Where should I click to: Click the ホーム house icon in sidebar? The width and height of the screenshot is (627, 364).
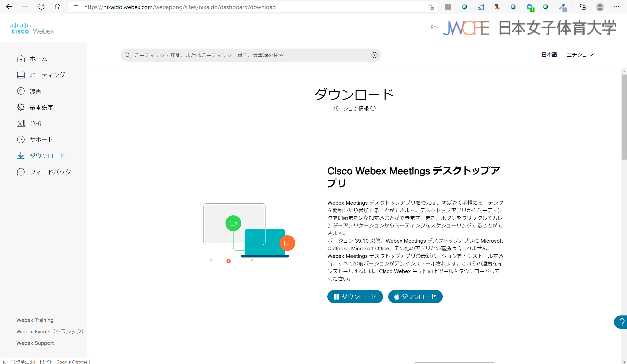(x=21, y=59)
